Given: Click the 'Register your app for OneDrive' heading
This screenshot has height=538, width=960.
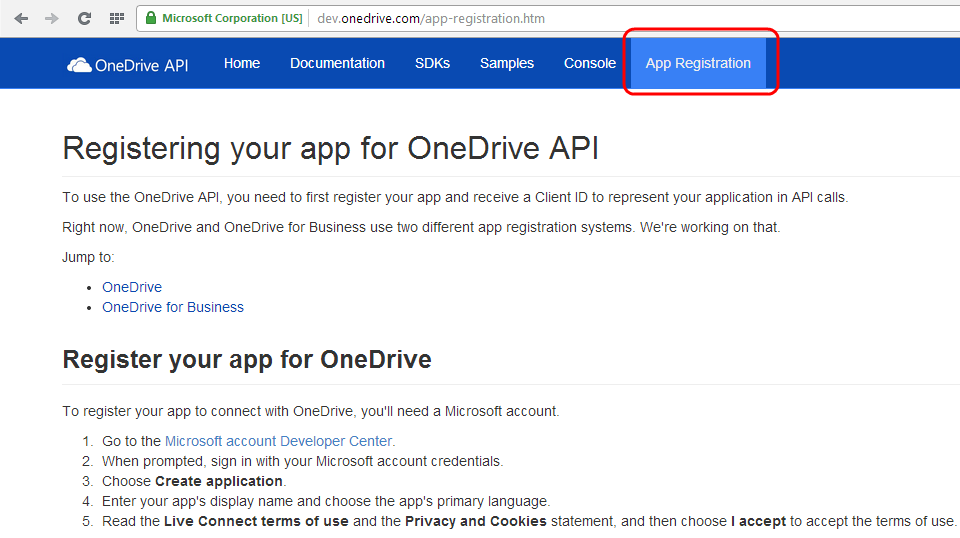Looking at the screenshot, I should tap(247, 359).
